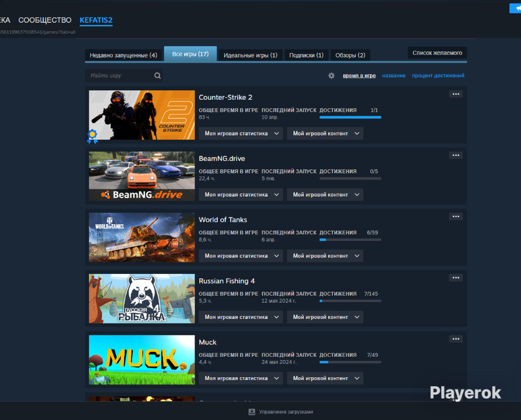Click the BeamNG.drive cover image
Screen dimensions: 521x420
[142, 176]
